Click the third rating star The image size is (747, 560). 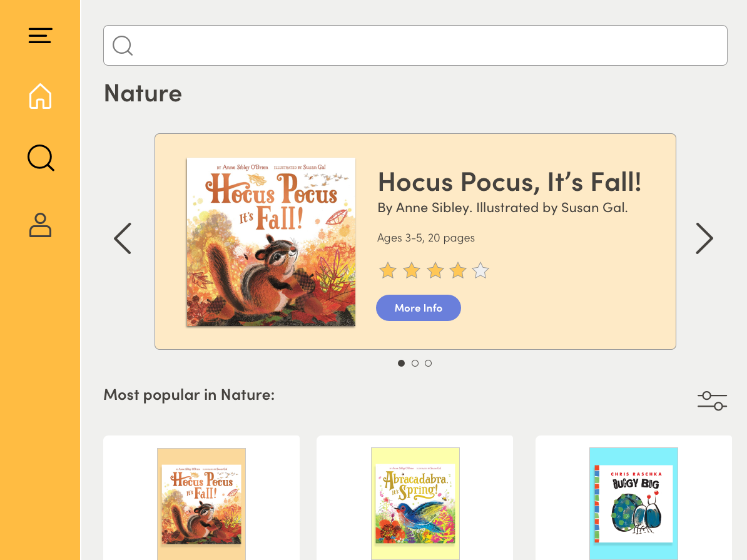tap(435, 270)
